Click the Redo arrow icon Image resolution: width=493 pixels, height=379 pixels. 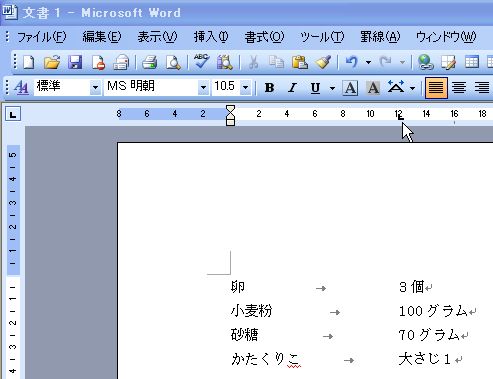[x=386, y=62]
